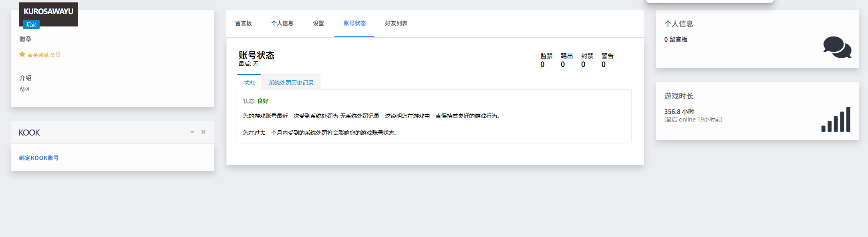Click the 黄金赞助会员 badge link

tap(44, 55)
